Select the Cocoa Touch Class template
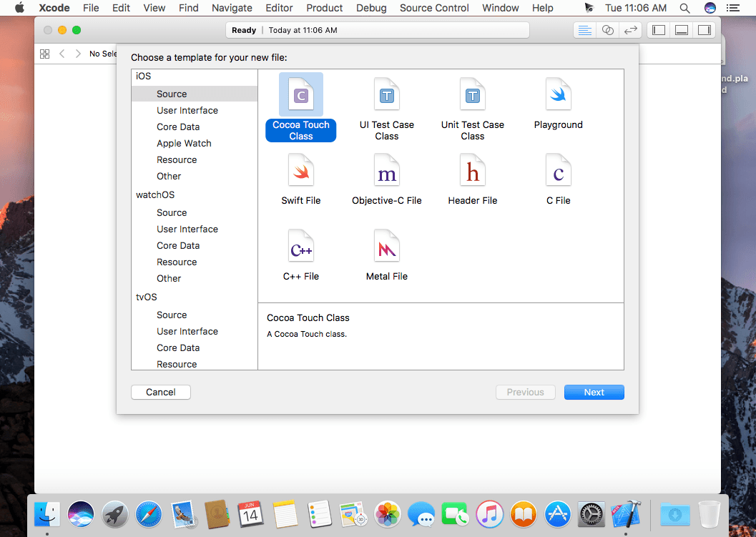Image resolution: width=756 pixels, height=537 pixels. coord(301,107)
